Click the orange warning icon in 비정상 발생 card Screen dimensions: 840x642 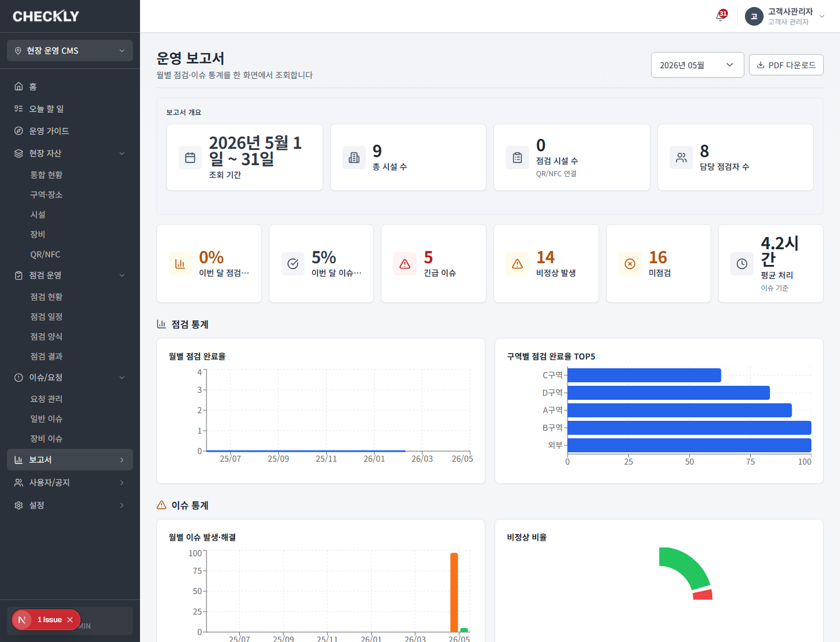click(517, 264)
